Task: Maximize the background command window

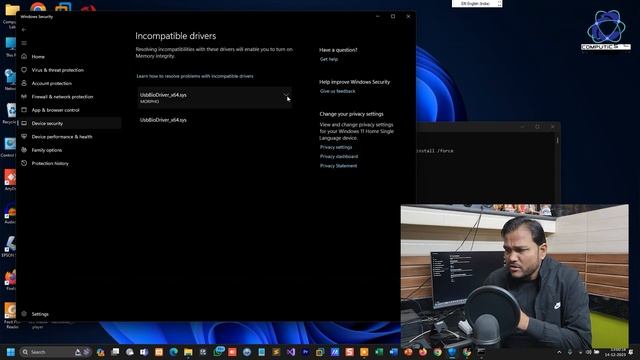Action: (537, 127)
